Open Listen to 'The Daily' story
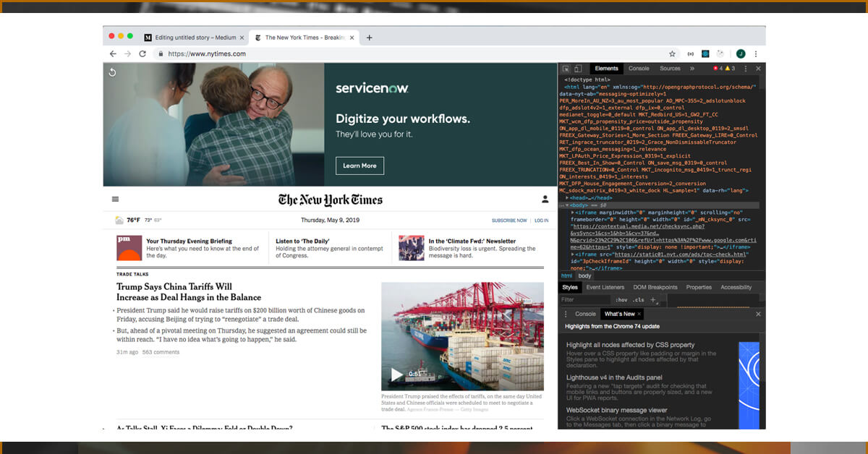Screen dimensions: 868x454 pyautogui.click(x=302, y=241)
